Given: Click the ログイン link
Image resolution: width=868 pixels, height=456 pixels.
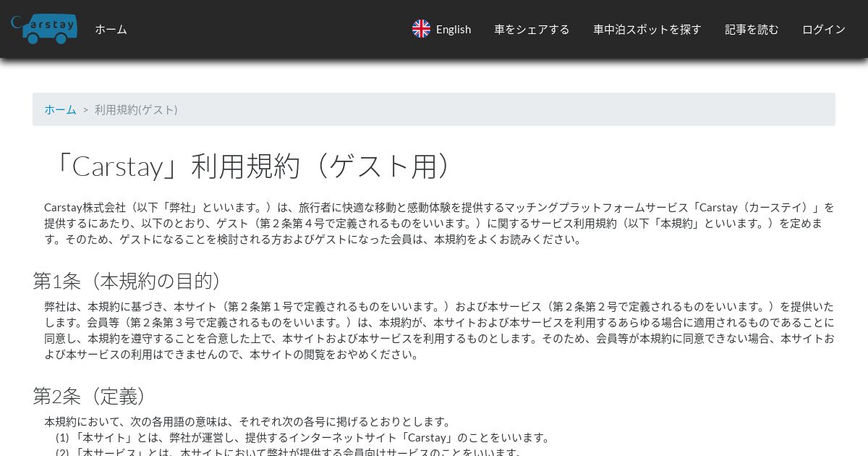Looking at the screenshot, I should 824,29.
